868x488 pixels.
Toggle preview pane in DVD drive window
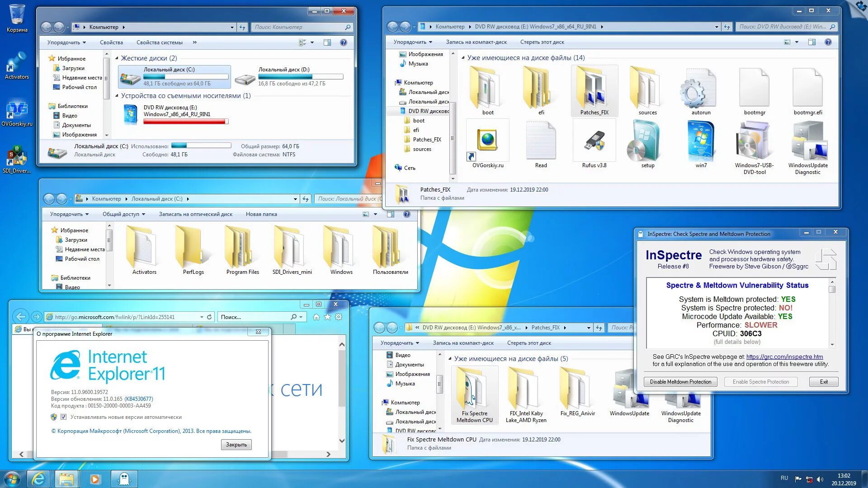(x=812, y=42)
